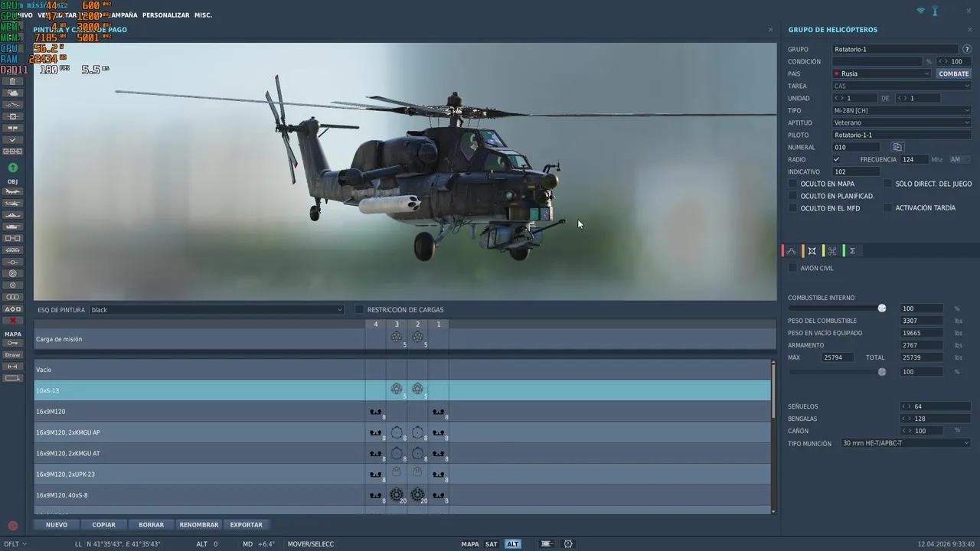The height and width of the screenshot is (551, 980).
Task: Click the Frecuencia input field showing 124
Action: coord(914,159)
